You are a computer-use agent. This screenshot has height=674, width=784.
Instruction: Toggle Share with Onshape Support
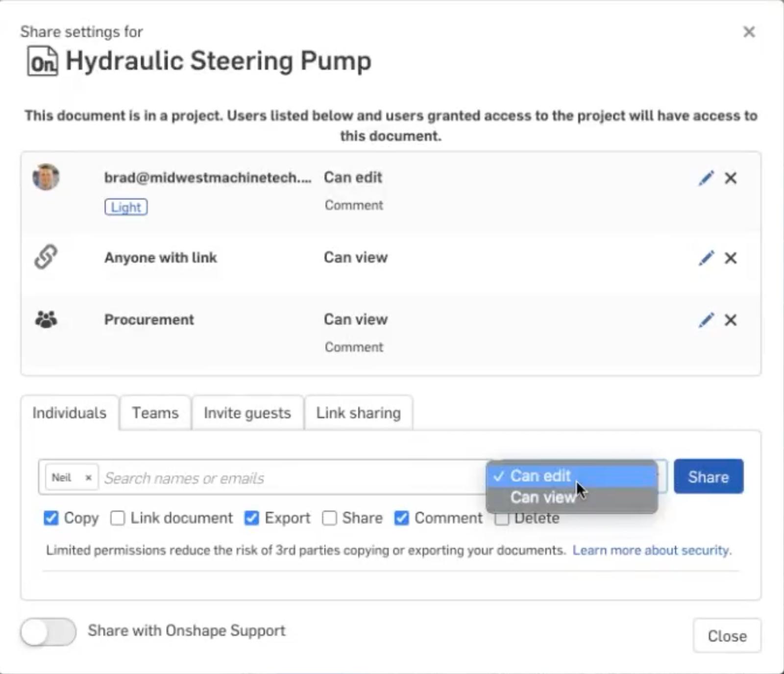(x=48, y=632)
